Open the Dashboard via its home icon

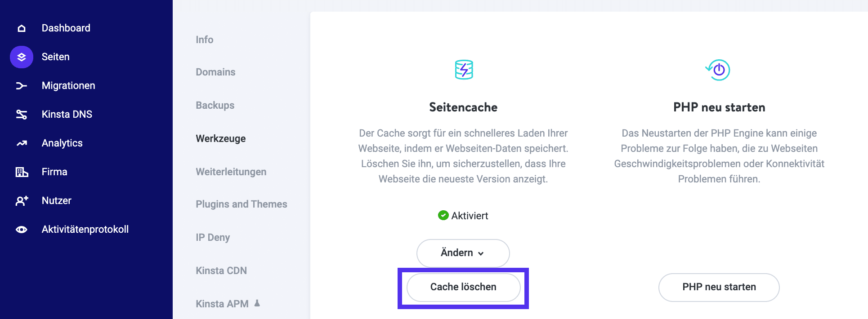pos(21,27)
